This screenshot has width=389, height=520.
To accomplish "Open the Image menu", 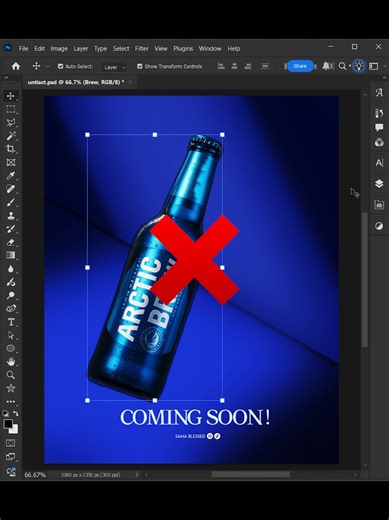I will coord(59,49).
